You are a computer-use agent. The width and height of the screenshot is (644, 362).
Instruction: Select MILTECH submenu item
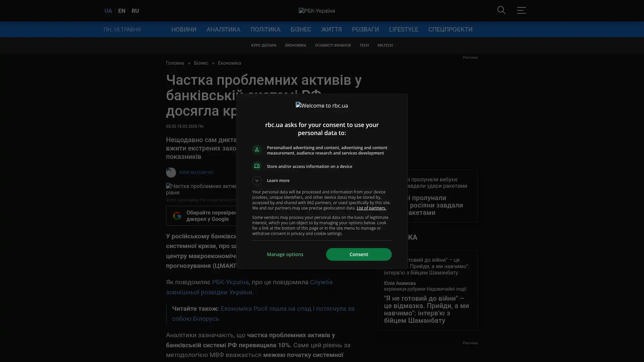tap(385, 45)
